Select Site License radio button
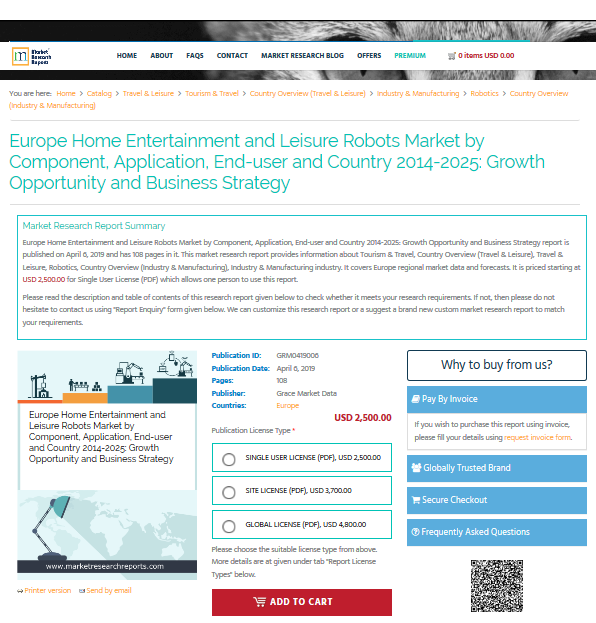 pyautogui.click(x=228, y=492)
